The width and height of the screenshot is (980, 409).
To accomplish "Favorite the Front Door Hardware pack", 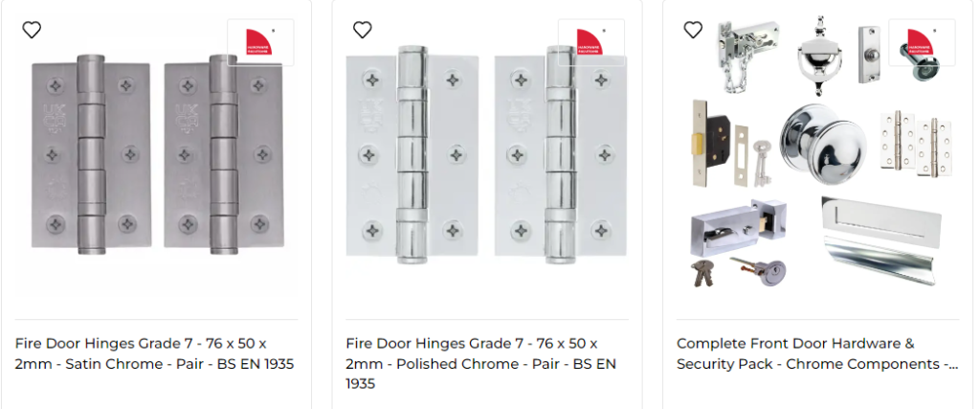I will 693,30.
